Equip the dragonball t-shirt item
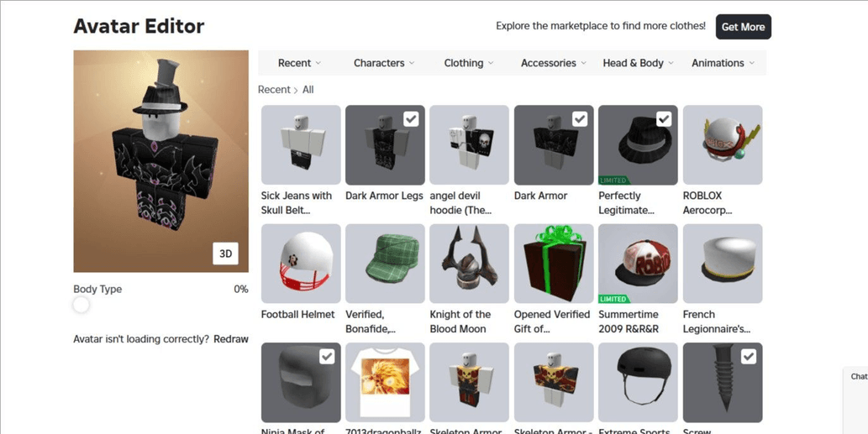This screenshot has width=868, height=434. click(x=385, y=383)
